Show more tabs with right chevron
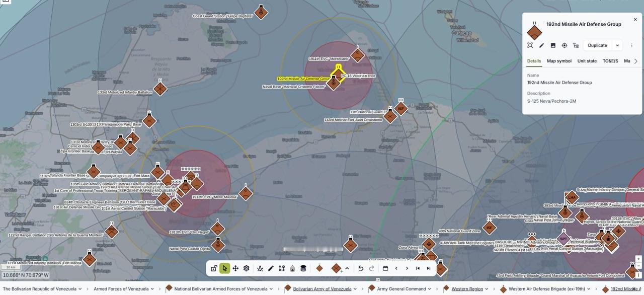Viewport: 644px width, 295px height. [636, 61]
